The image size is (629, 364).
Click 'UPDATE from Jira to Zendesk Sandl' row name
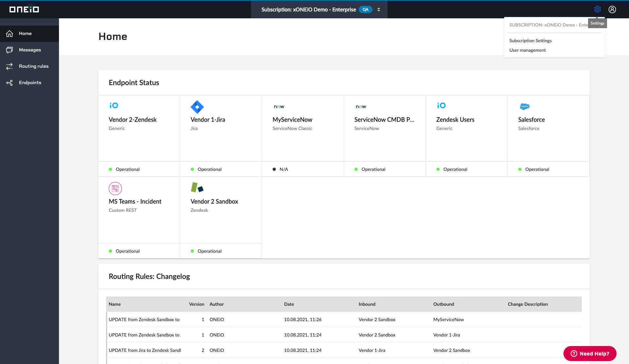145,350
